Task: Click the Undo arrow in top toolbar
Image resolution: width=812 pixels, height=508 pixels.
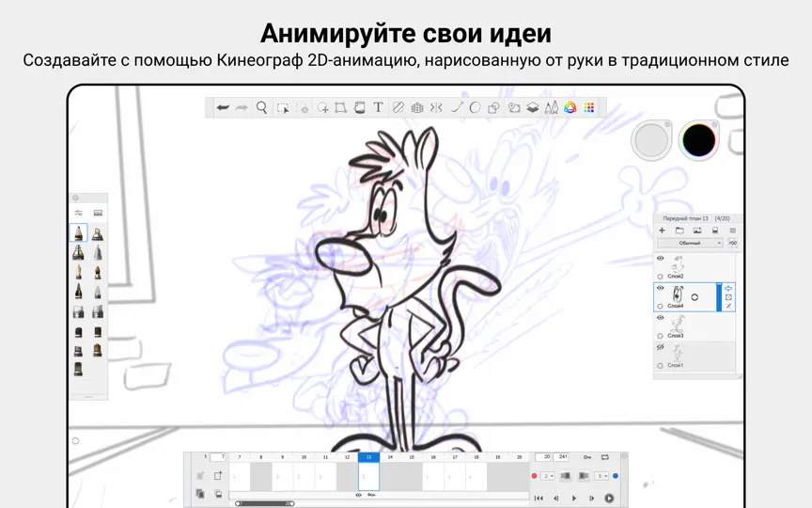Action: coord(223,108)
